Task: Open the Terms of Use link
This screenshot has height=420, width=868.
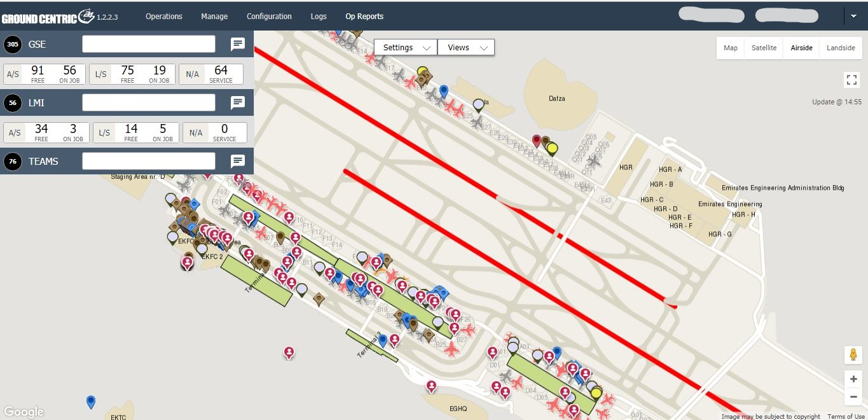Action: [846, 416]
